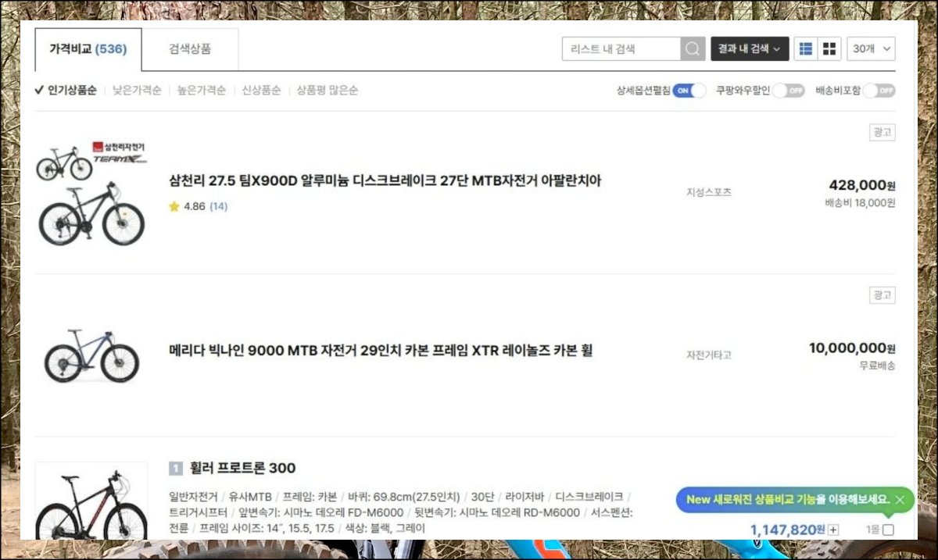Click the rank 1 badge beside 휠러 프로트론 300
This screenshot has width=938, height=560.
tap(176, 469)
